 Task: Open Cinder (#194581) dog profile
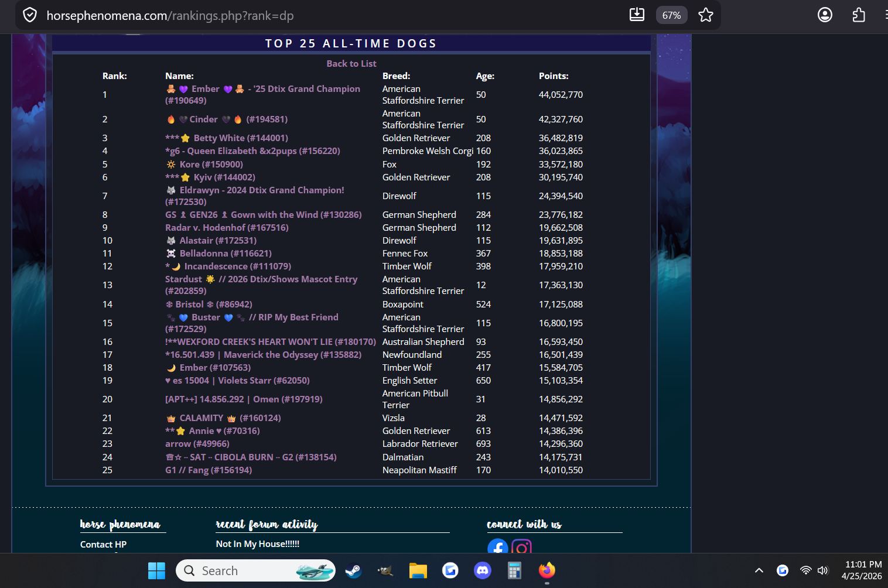227,119
